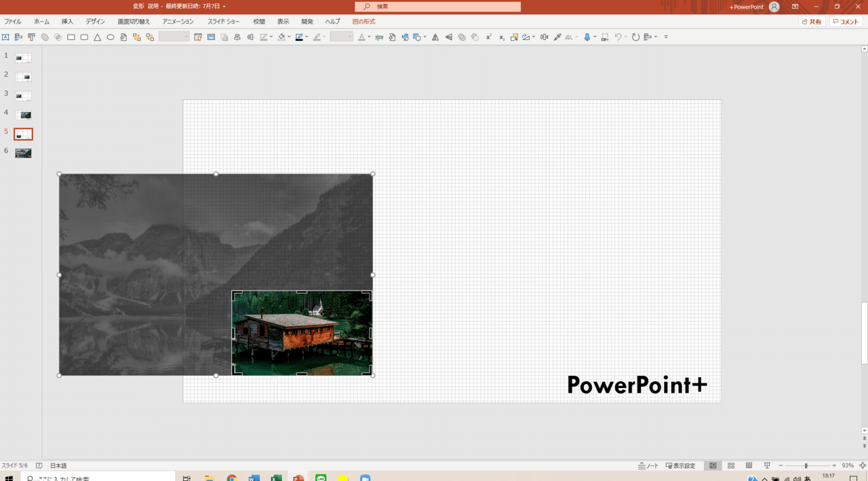Switch to reading view

[749, 466]
